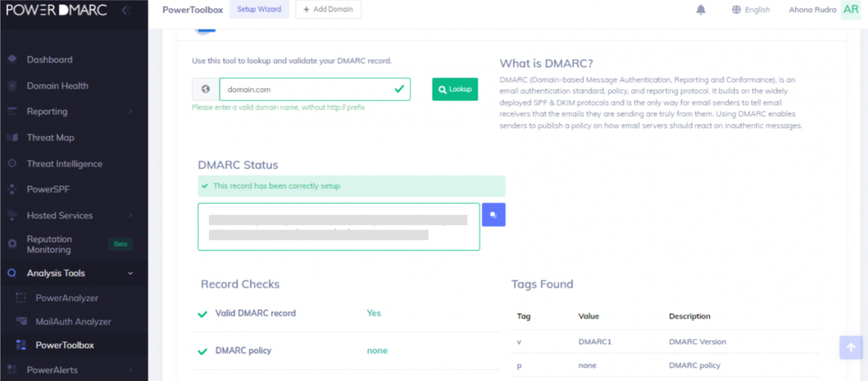Copy the DMARC record using the copy icon
The height and width of the screenshot is (381, 868).
tap(493, 215)
